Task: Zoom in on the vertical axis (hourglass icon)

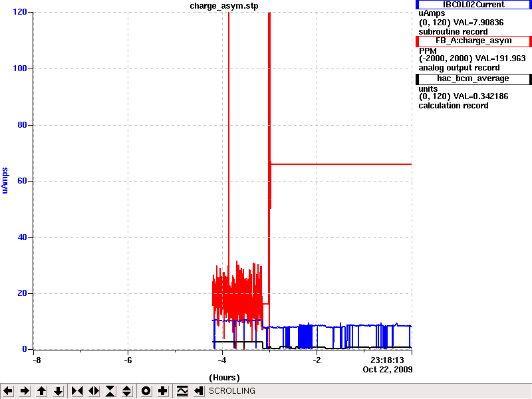Action: 110,391
